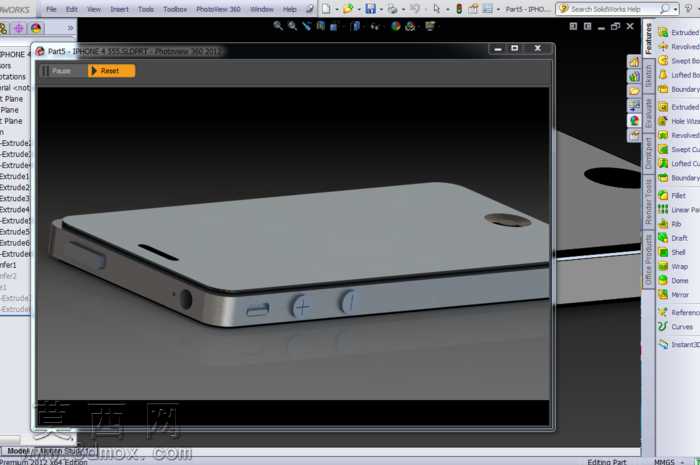Open the File Explorer folder task pane icon
This screenshot has width=700, height=465.
coord(634,91)
